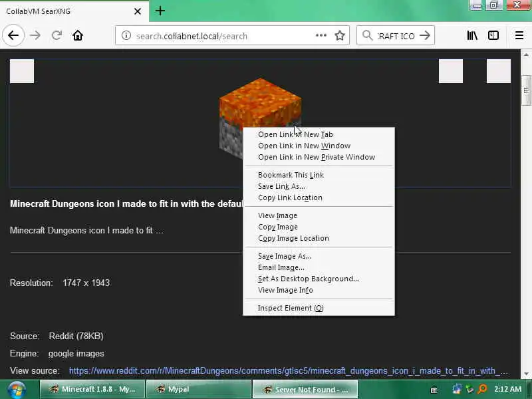The image size is (532, 399).
Task: Select Bookmark This Link
Action: point(319,175)
